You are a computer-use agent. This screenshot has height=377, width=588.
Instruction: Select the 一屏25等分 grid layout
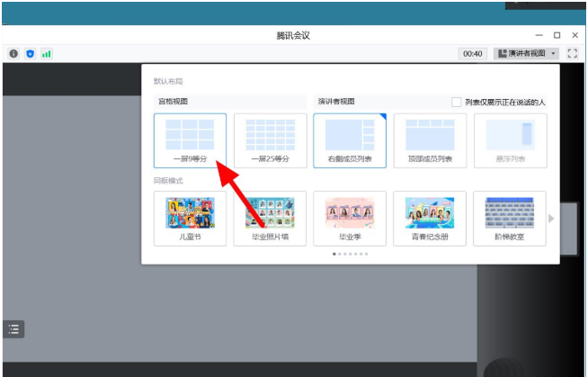[x=271, y=140]
